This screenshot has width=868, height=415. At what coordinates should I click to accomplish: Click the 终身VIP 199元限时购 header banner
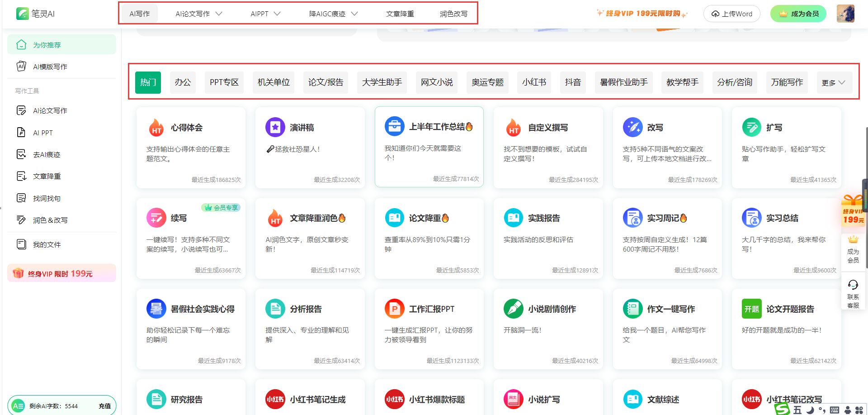coord(642,14)
